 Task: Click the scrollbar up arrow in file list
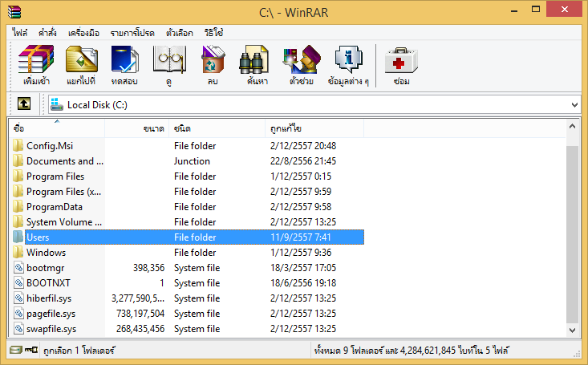pyautogui.click(x=572, y=127)
